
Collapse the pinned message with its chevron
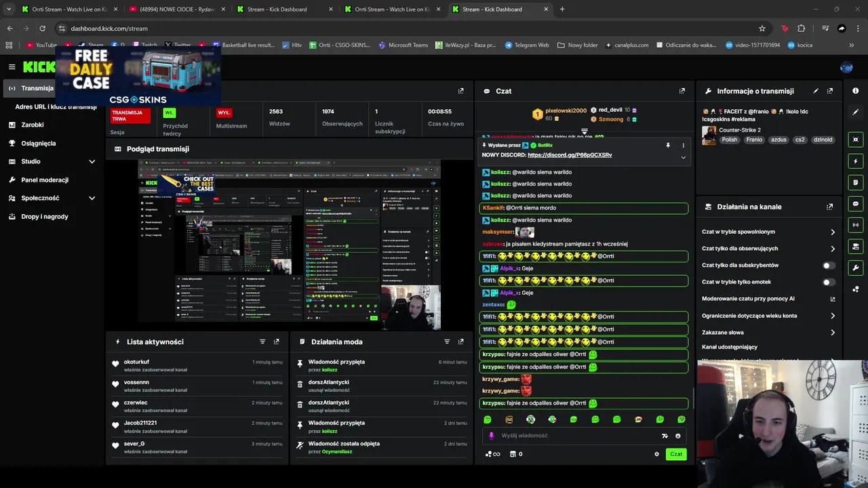pos(683,157)
